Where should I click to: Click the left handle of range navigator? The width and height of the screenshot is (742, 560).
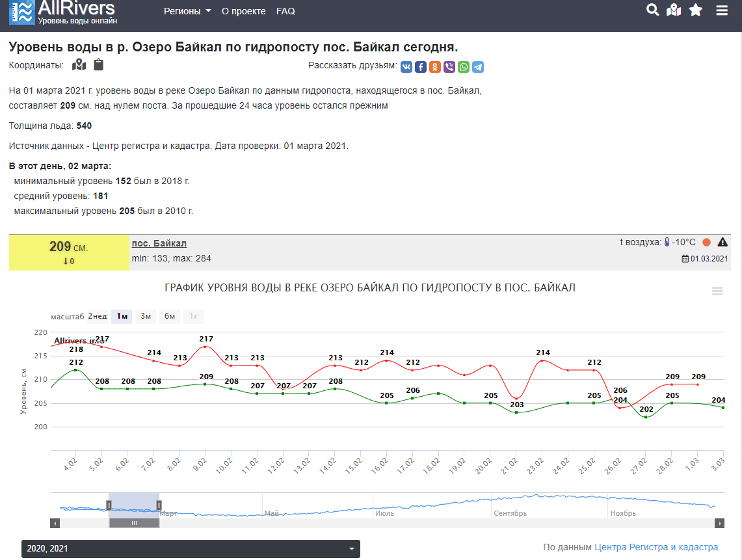click(x=109, y=505)
